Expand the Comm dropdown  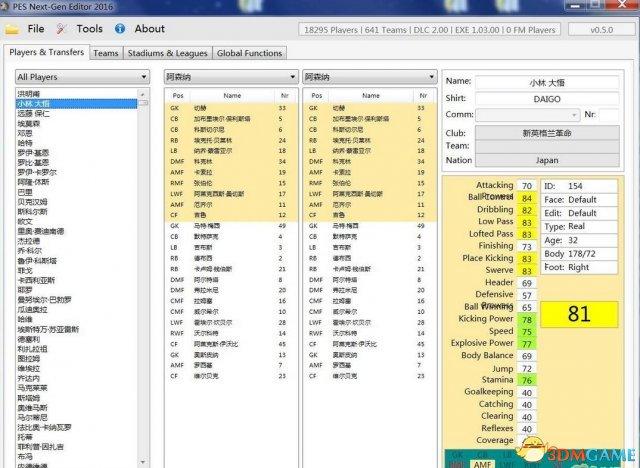(528, 115)
